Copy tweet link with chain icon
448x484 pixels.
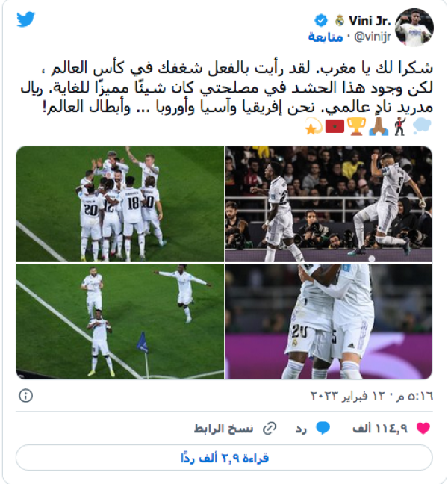(x=270, y=429)
